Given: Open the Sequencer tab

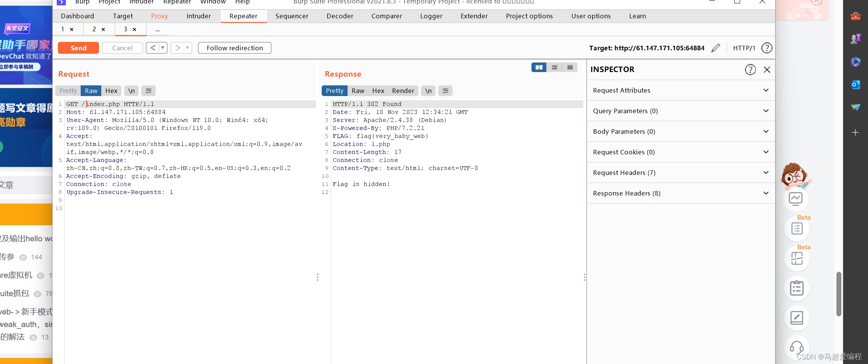Looking at the screenshot, I should (292, 16).
